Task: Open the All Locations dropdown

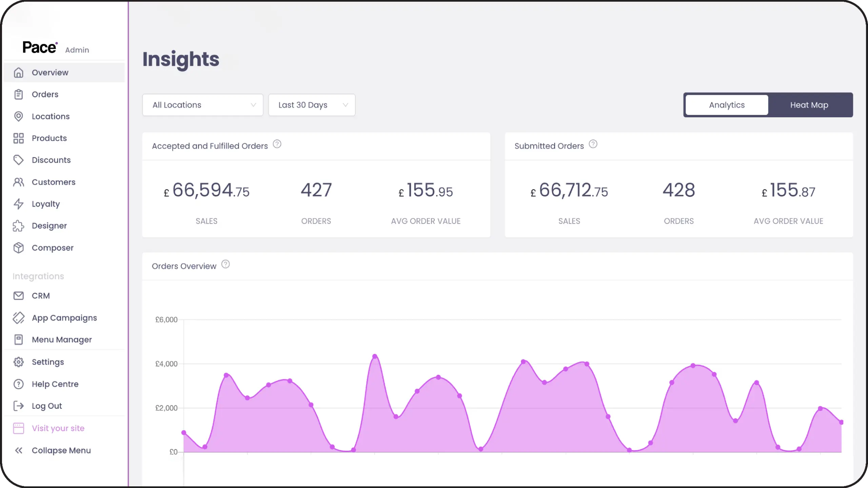Action: click(x=202, y=105)
